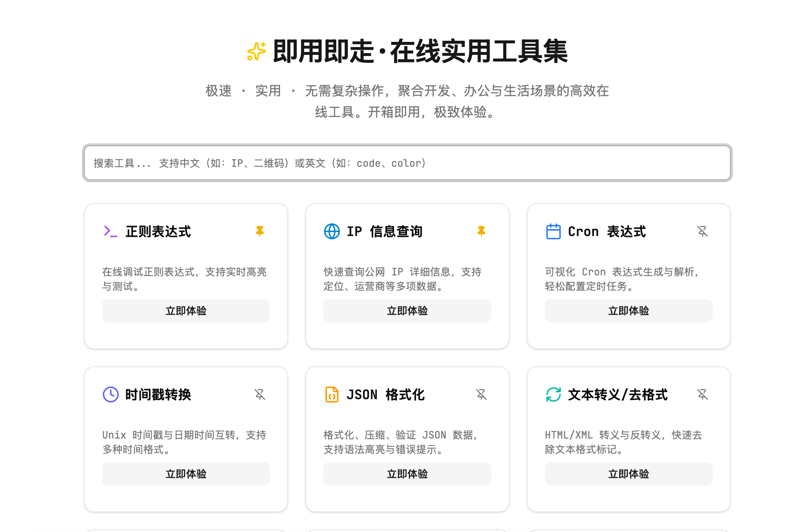The width and height of the screenshot is (791, 532).
Task: Pin the JSON 格式化 tool card
Action: pyautogui.click(x=481, y=394)
